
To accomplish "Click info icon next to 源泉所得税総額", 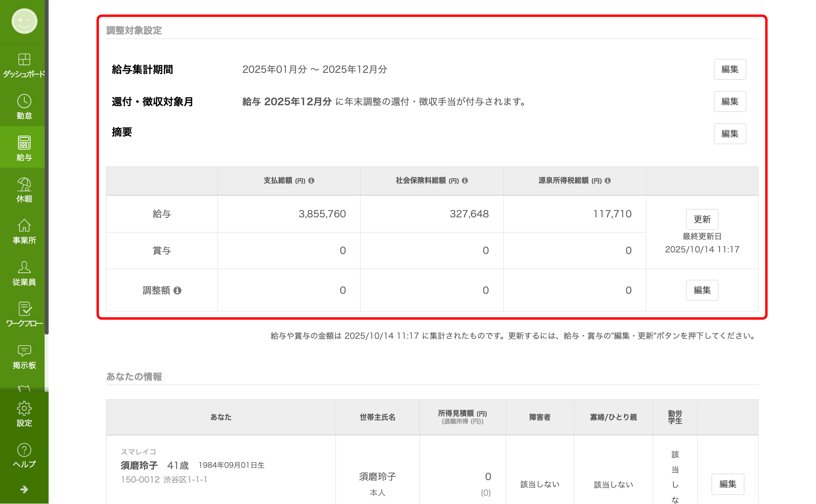I will [x=608, y=181].
